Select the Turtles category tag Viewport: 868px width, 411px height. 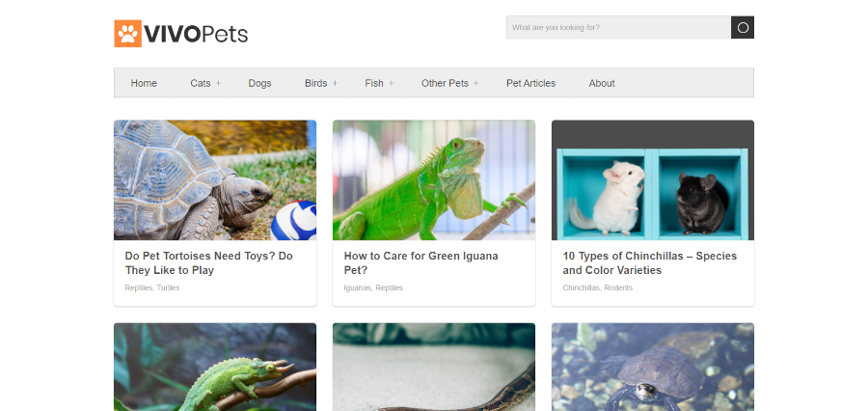tap(169, 288)
